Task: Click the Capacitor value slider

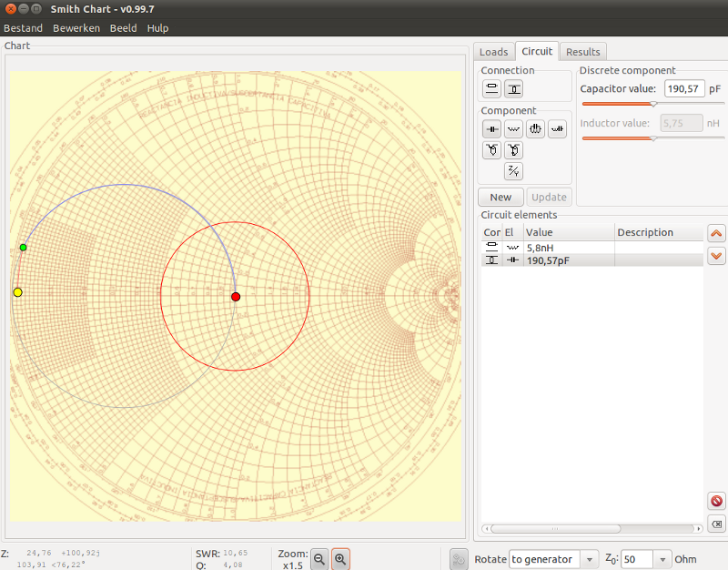Action: 652,104
